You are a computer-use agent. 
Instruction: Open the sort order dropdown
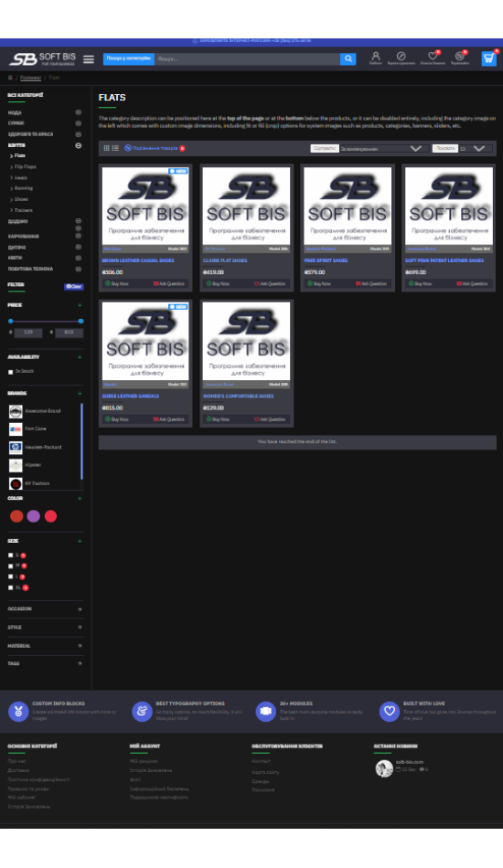pos(382,148)
